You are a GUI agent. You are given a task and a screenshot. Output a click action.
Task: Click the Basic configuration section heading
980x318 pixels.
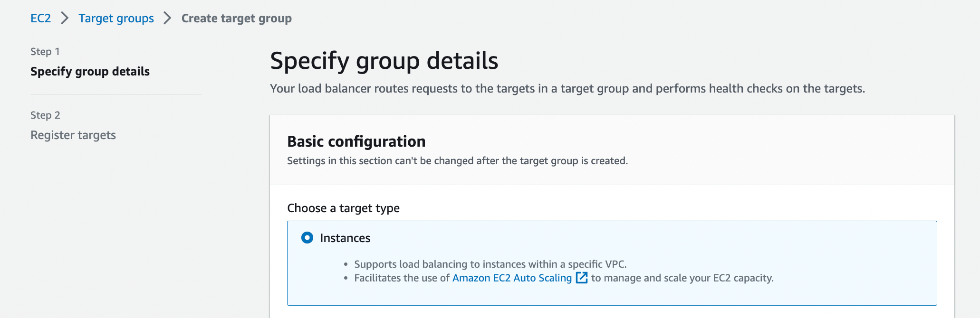click(356, 141)
